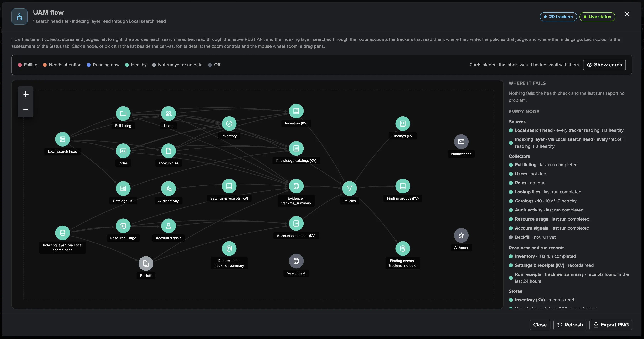
Task: Select the Indexing layer source node
Action: pyautogui.click(x=62, y=233)
